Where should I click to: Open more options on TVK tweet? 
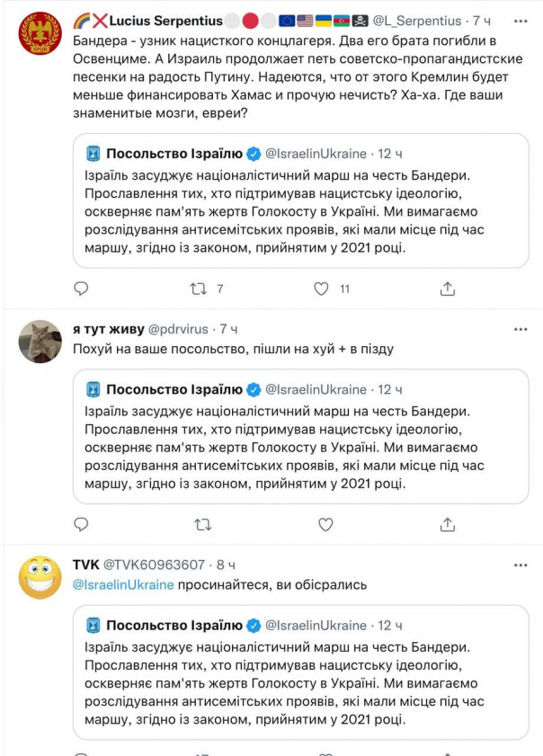(521, 565)
